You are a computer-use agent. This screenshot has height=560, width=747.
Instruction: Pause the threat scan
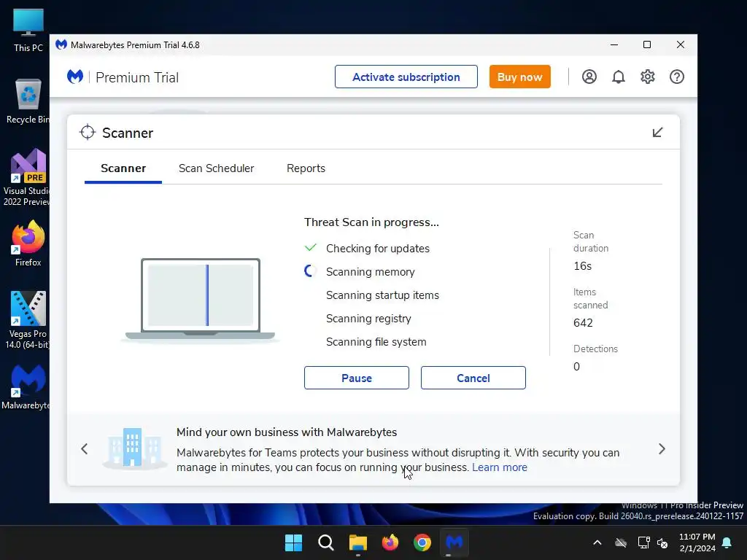[357, 378]
